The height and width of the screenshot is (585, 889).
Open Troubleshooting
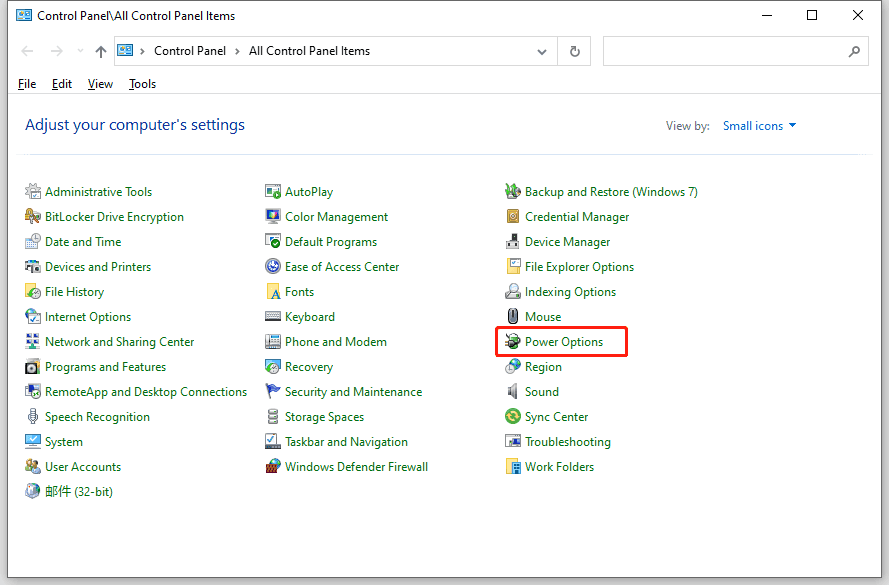pos(568,442)
